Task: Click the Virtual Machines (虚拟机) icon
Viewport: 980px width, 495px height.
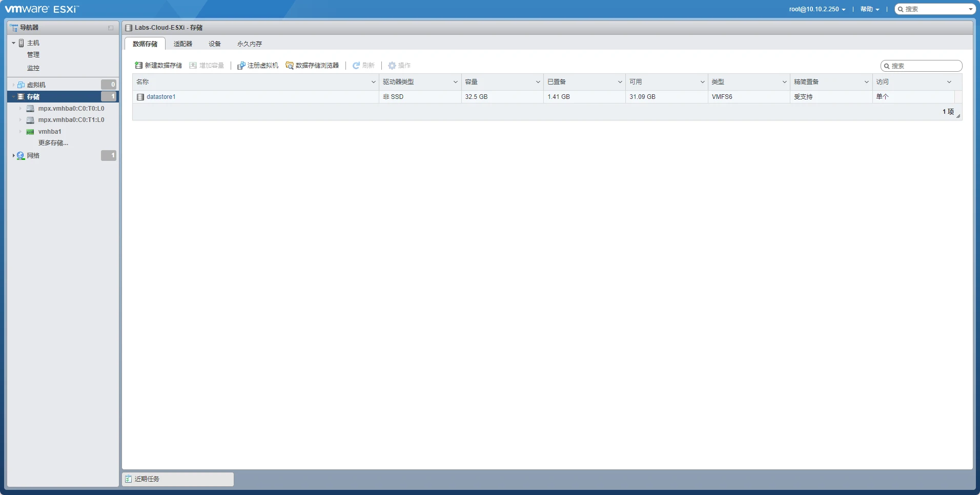Action: pos(21,85)
